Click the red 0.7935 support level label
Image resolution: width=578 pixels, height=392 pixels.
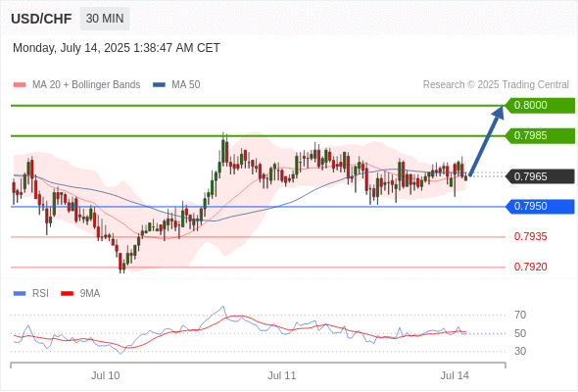pos(530,237)
